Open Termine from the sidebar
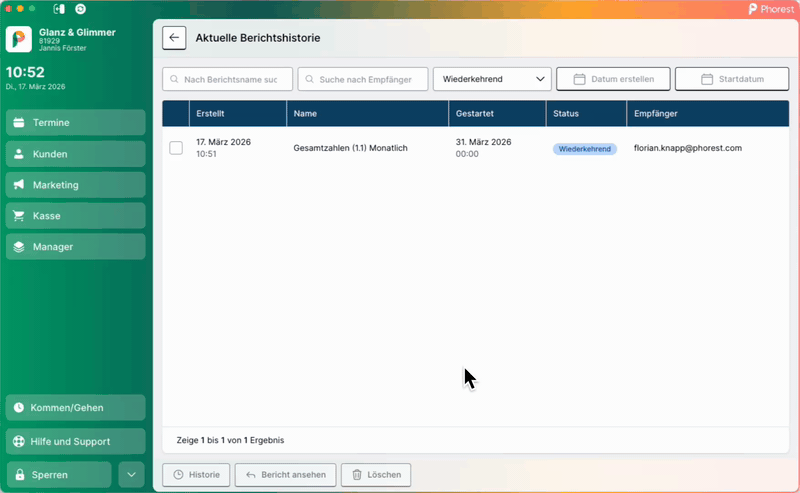Viewport: 800px width, 493px height. tap(76, 123)
